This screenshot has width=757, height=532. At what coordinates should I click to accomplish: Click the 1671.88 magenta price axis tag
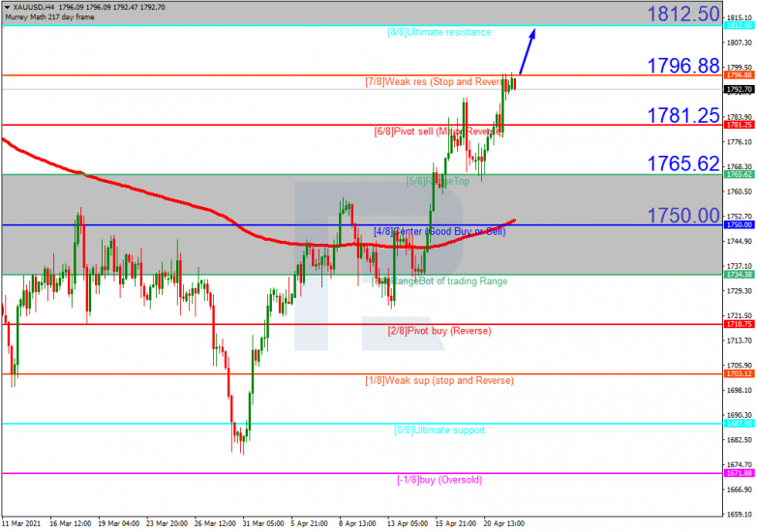click(x=740, y=473)
